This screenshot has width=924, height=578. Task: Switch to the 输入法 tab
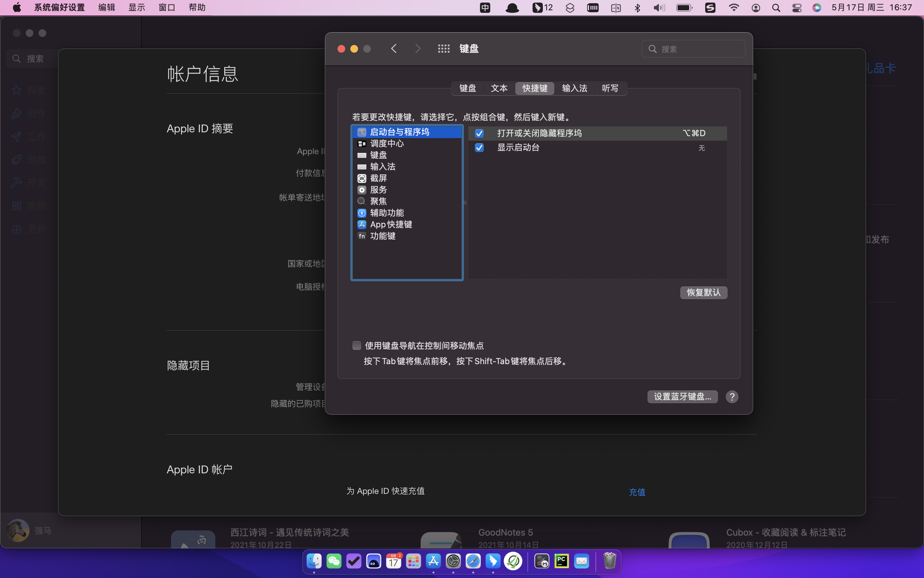574,88
